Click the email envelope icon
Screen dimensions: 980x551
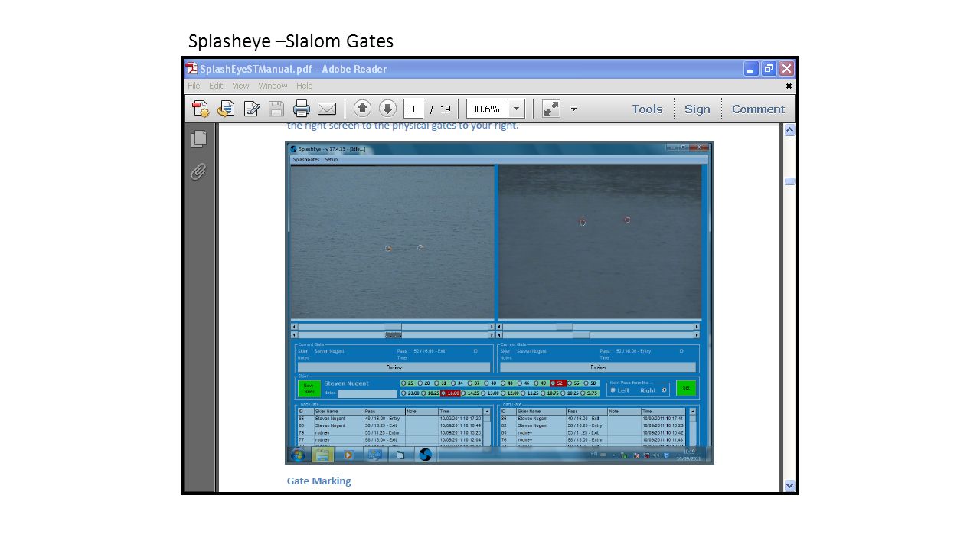(327, 109)
